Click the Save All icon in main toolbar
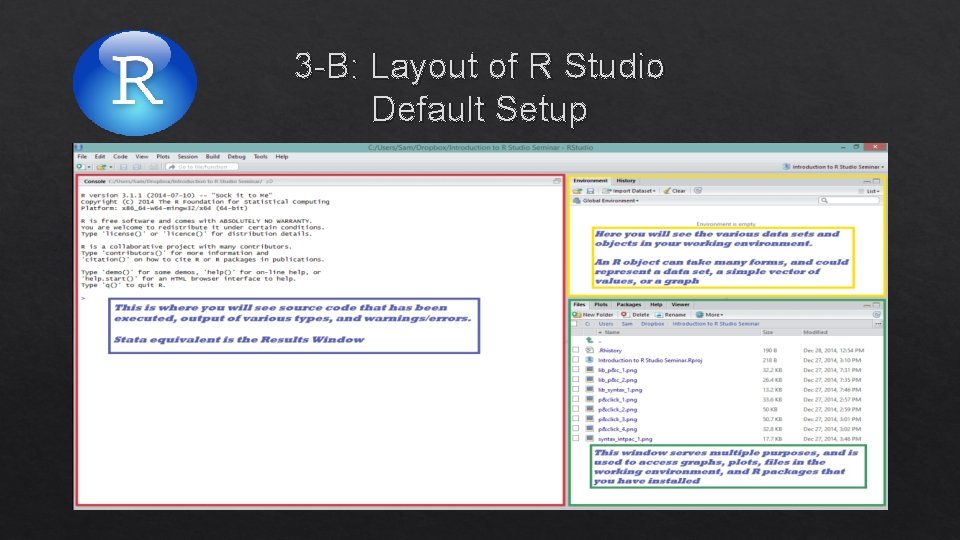 tap(137, 167)
